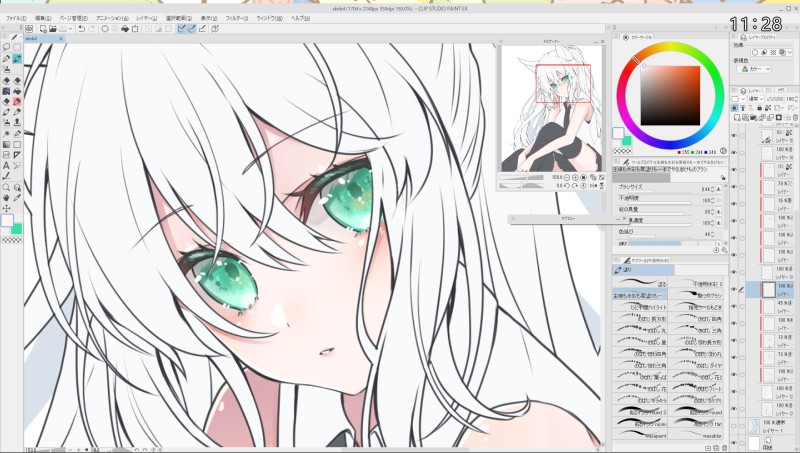Screen dimensions: 800x453
Task: Select the magnifier Zoom tool
Action: [6, 187]
